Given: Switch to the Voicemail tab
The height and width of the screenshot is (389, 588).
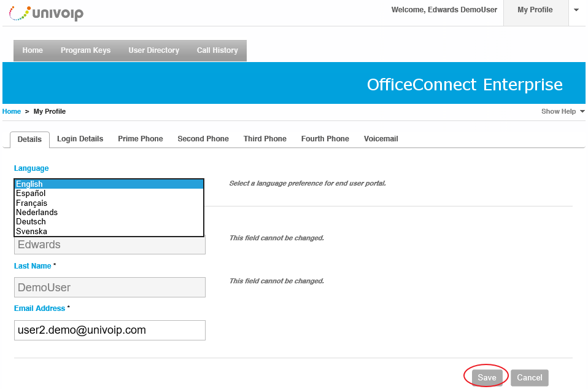Looking at the screenshot, I should [x=381, y=139].
